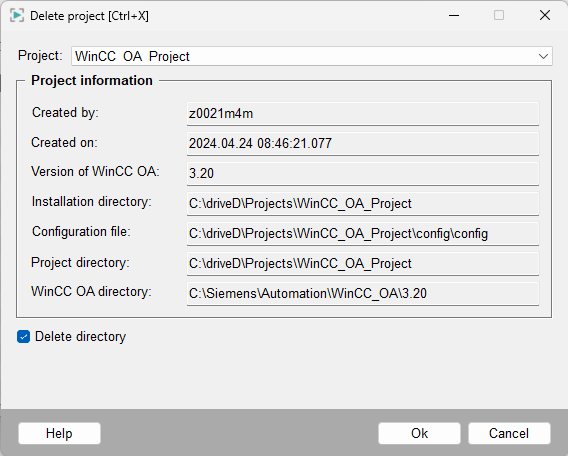Image resolution: width=568 pixels, height=456 pixels.
Task: Click the Project information group title
Action: tap(92, 80)
